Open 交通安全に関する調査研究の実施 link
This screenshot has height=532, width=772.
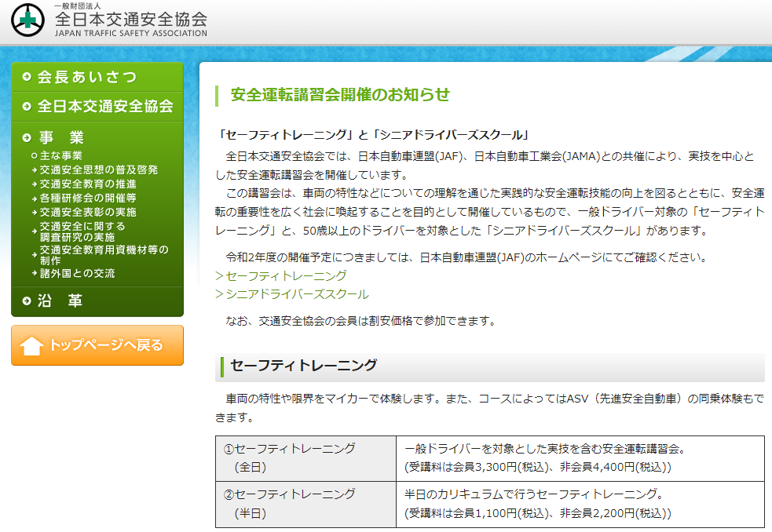(82, 231)
